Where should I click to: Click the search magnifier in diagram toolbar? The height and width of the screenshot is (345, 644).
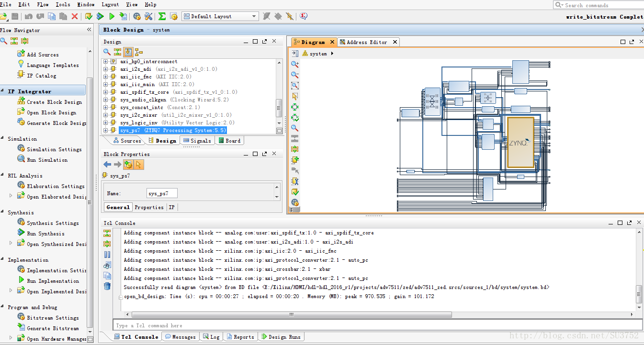(x=295, y=128)
